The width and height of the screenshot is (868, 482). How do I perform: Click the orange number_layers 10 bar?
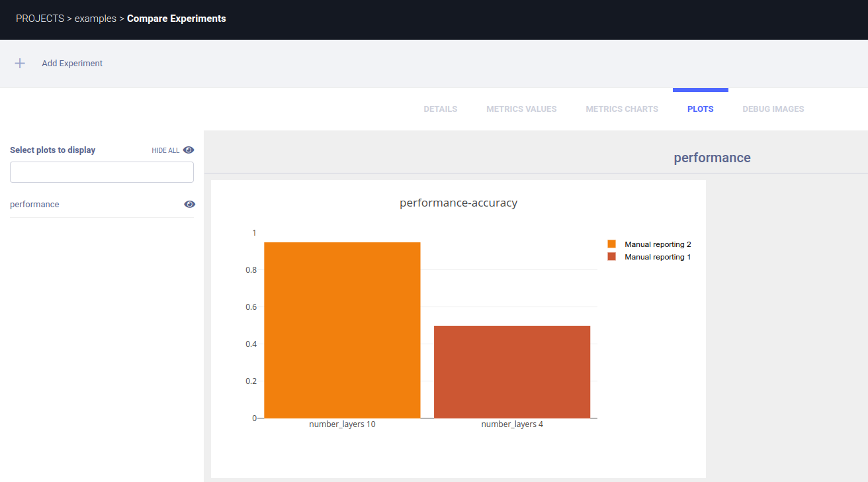342,330
